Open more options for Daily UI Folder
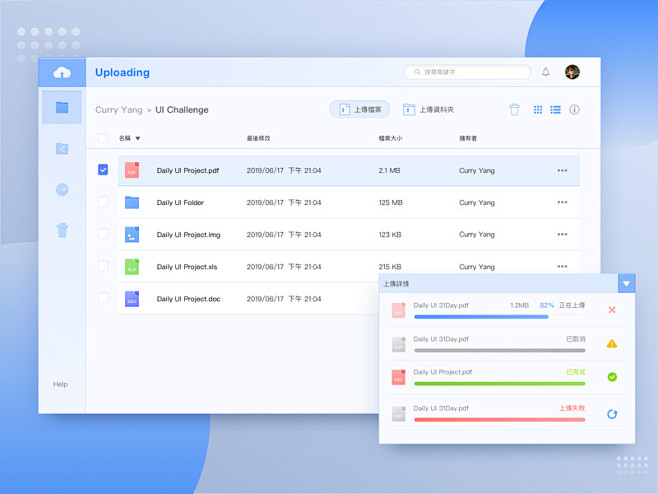658x494 pixels. point(562,202)
